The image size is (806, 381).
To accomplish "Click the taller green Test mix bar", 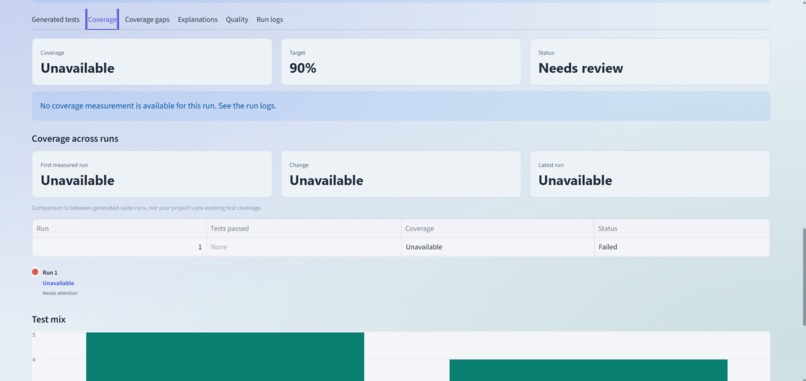I will click(225, 357).
